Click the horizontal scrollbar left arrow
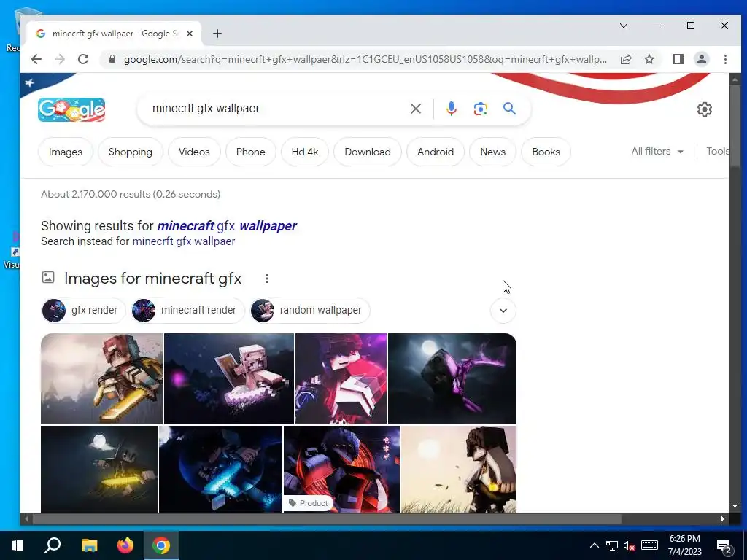This screenshot has height=560, width=747. point(26,518)
